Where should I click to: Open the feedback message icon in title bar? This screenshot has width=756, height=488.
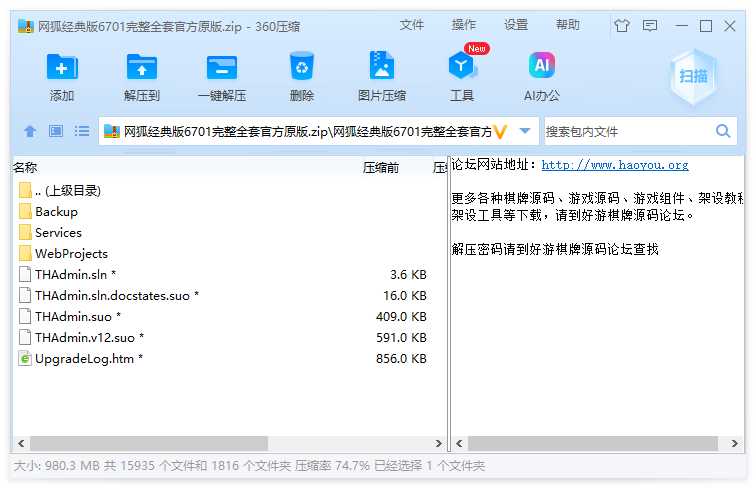pyautogui.click(x=650, y=26)
